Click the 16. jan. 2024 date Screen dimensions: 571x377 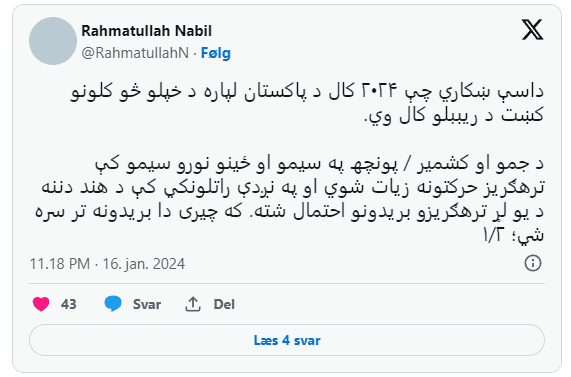point(144,264)
